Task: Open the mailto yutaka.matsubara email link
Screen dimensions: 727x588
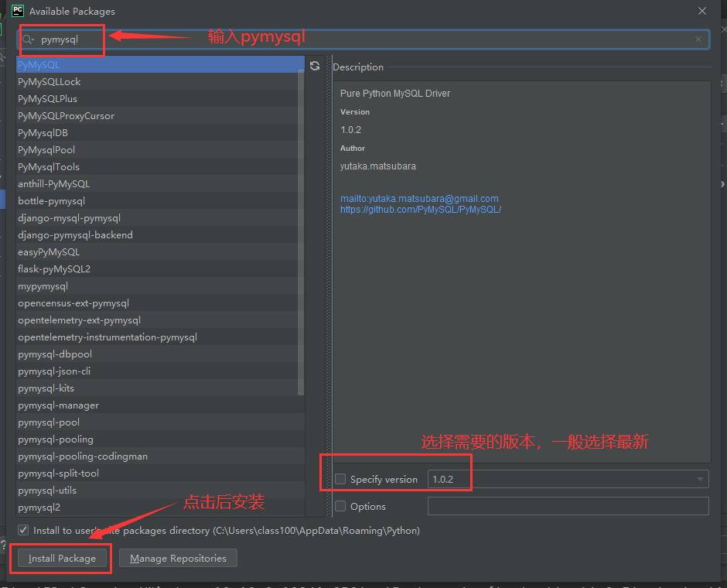Action: point(419,199)
